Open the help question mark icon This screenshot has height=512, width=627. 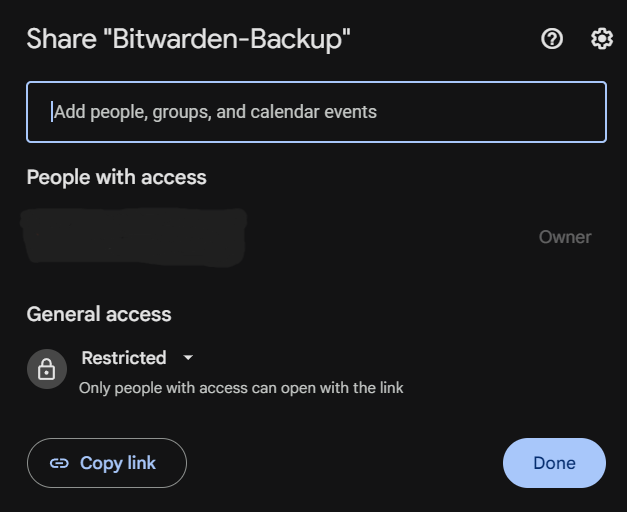pos(552,39)
